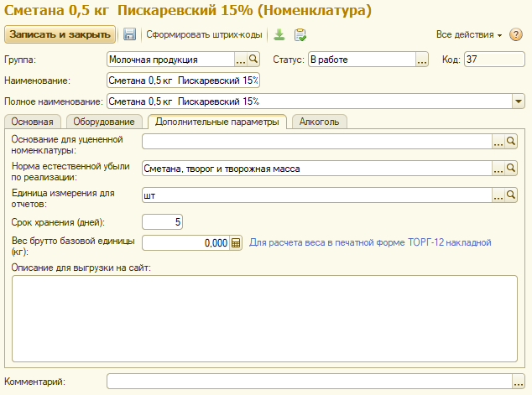The height and width of the screenshot is (395, 532).
Task: Select the Дополнительные параметры tab
Action: click(x=217, y=122)
